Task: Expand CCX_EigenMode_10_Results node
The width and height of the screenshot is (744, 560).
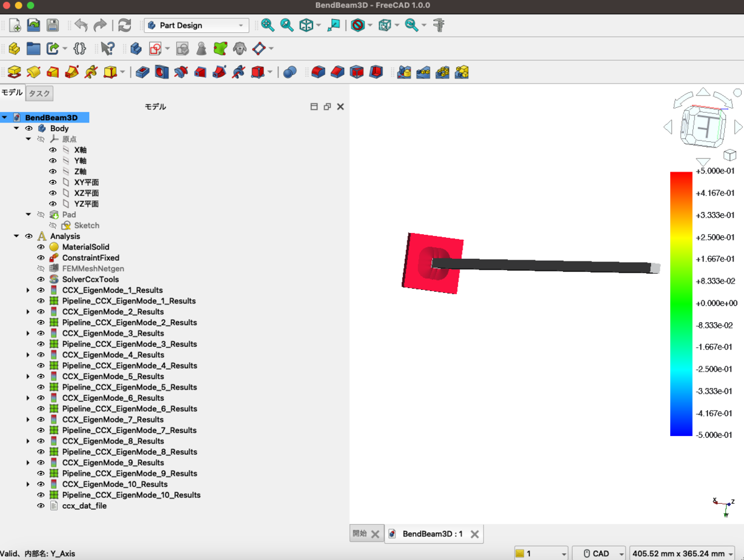Action: click(x=28, y=484)
